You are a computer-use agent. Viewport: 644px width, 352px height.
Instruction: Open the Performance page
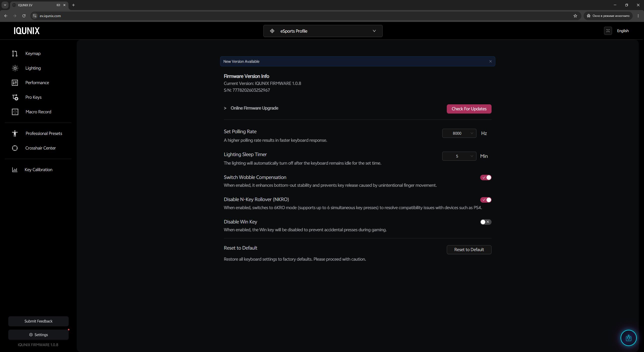point(37,83)
